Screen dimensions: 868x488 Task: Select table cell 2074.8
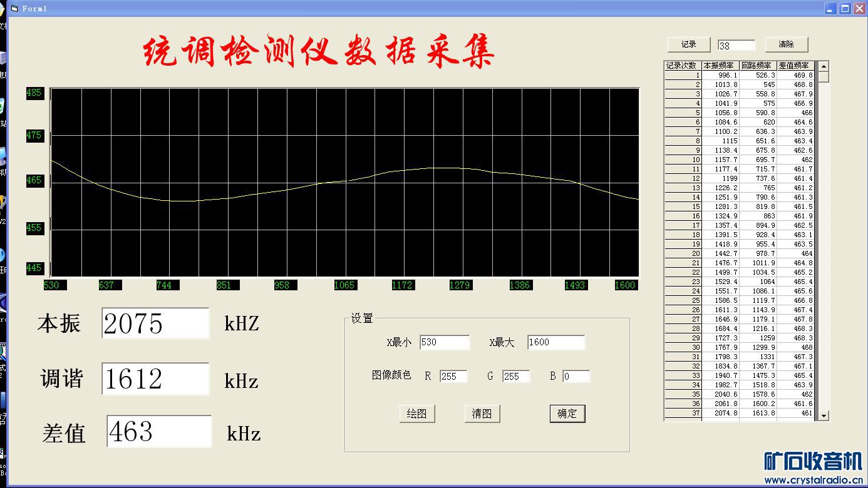click(720, 413)
